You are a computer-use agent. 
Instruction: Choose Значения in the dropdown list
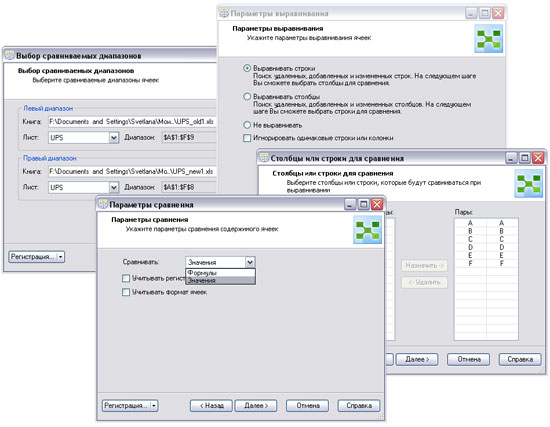point(220,280)
